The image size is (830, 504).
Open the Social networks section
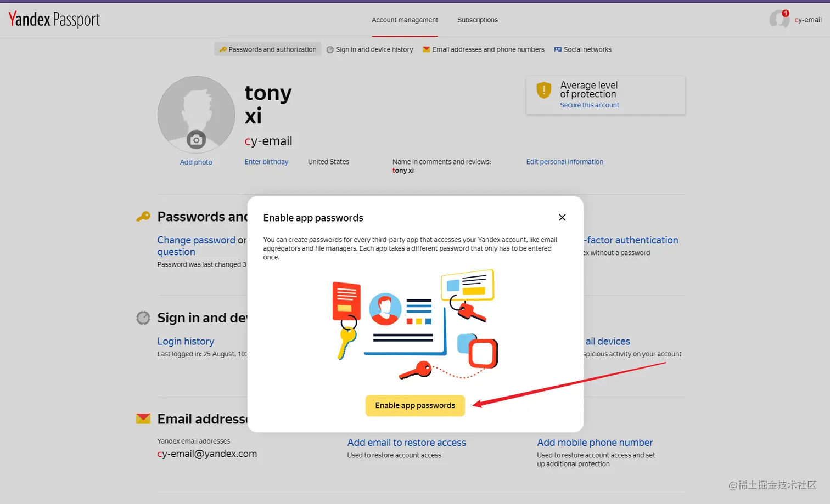(x=583, y=49)
